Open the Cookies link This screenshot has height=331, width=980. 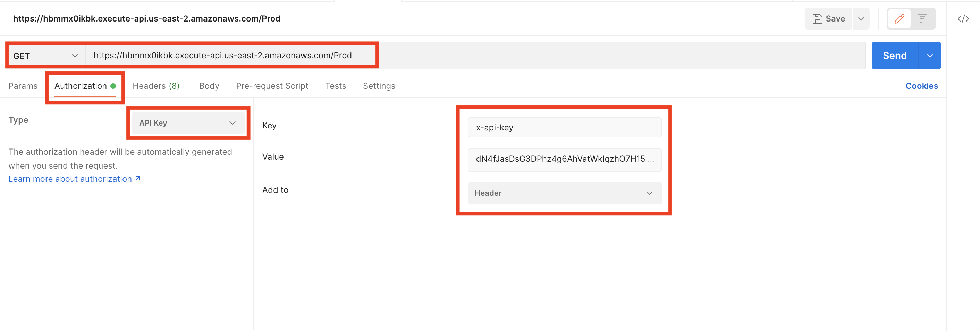921,86
